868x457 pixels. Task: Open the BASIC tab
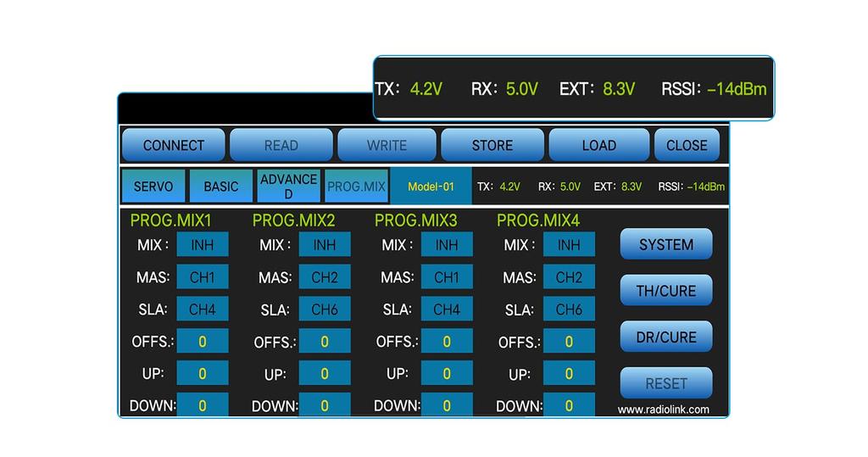(x=220, y=187)
